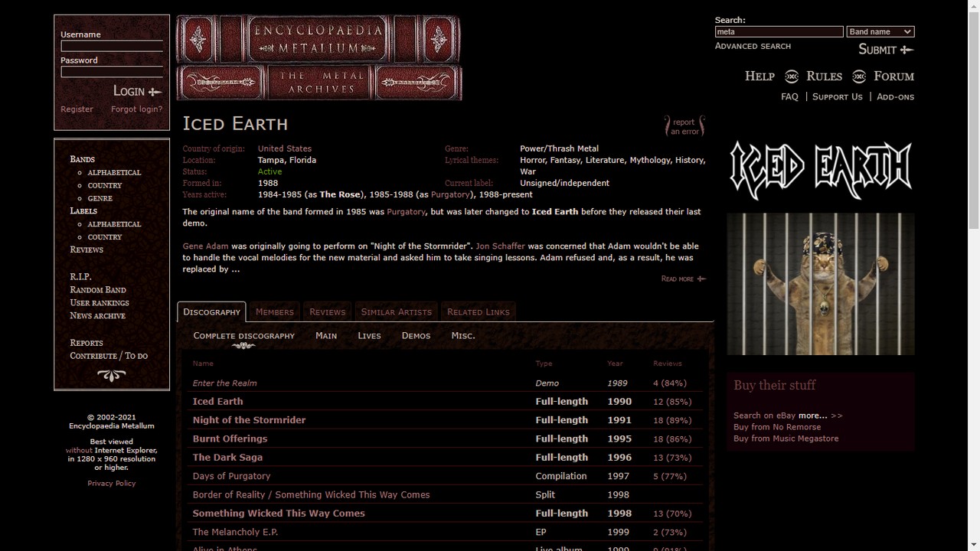
Task: Open the Privacy Policy link
Action: [x=112, y=484]
